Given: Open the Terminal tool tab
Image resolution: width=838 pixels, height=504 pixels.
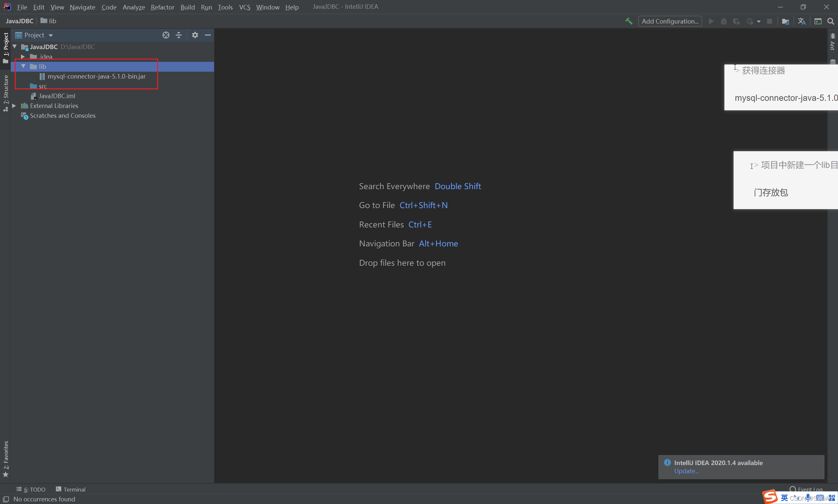Looking at the screenshot, I should [x=71, y=489].
